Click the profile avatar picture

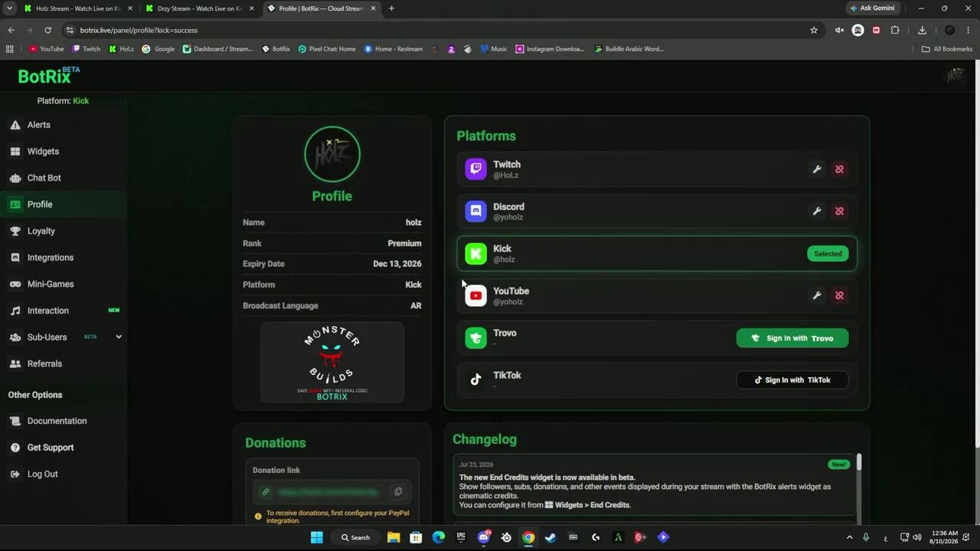pyautogui.click(x=332, y=154)
